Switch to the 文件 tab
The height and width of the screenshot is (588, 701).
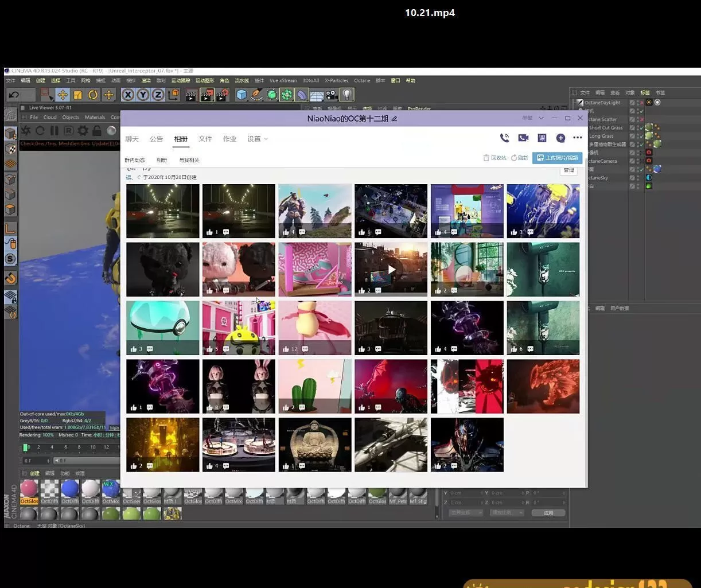coord(205,139)
